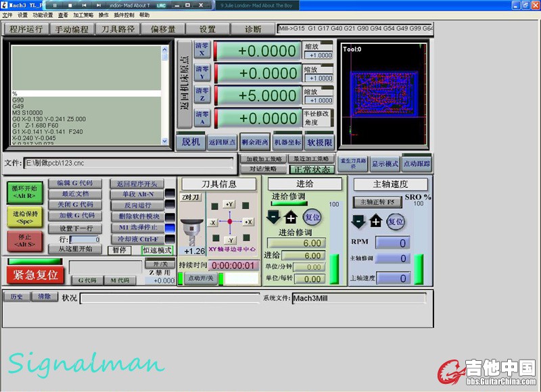541x392 pixels.
Task: Click the red 紧急复位 emergency reset
Action: 35,275
